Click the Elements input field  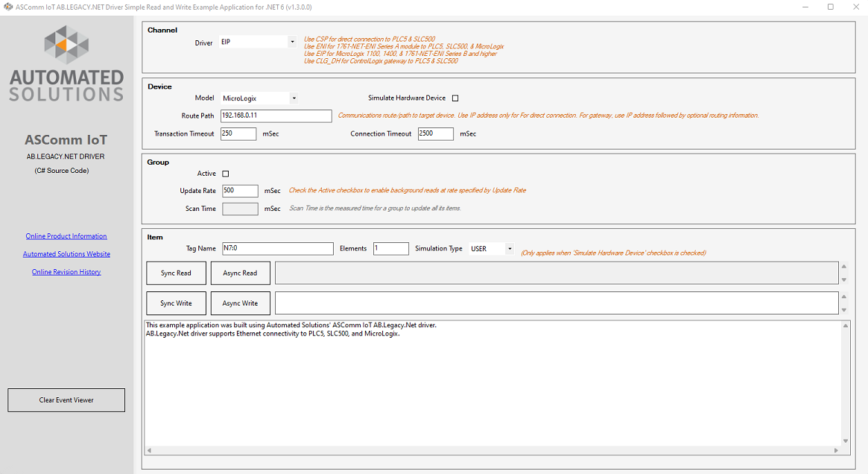pyautogui.click(x=391, y=249)
